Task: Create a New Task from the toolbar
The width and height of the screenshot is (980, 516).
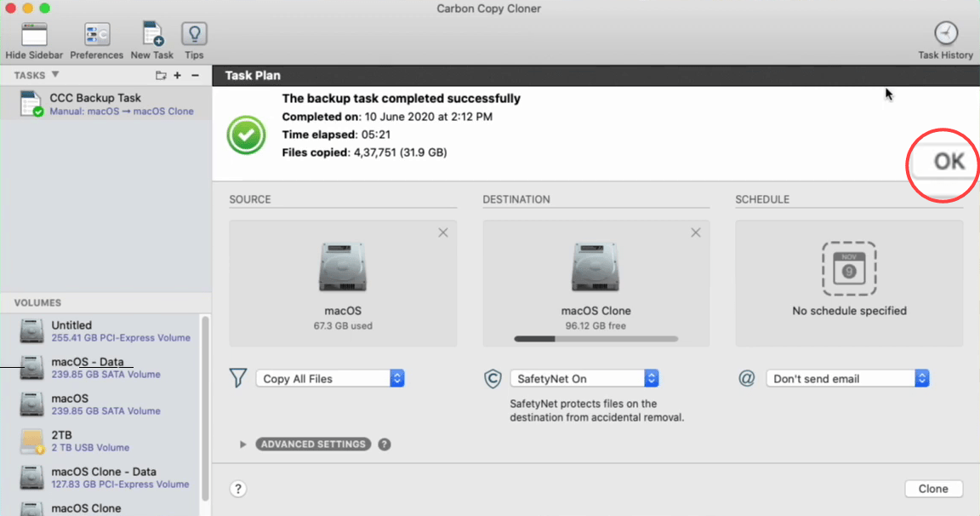Action: [152, 34]
